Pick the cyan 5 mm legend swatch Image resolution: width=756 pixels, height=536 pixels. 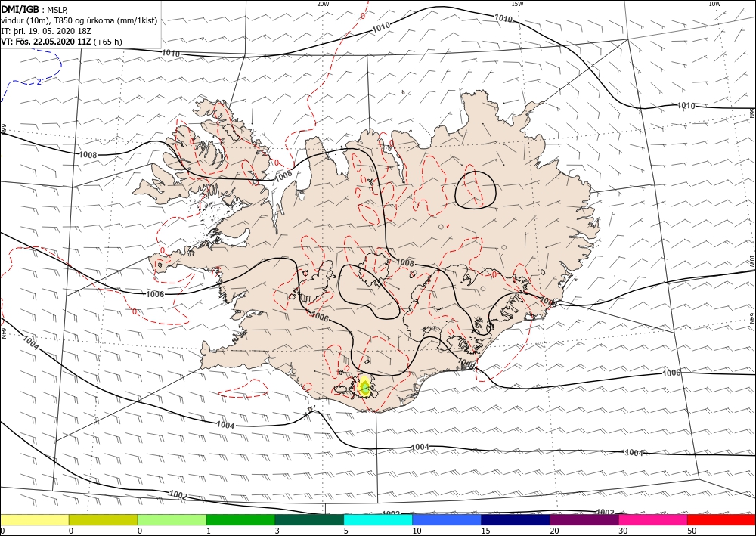tap(378, 519)
